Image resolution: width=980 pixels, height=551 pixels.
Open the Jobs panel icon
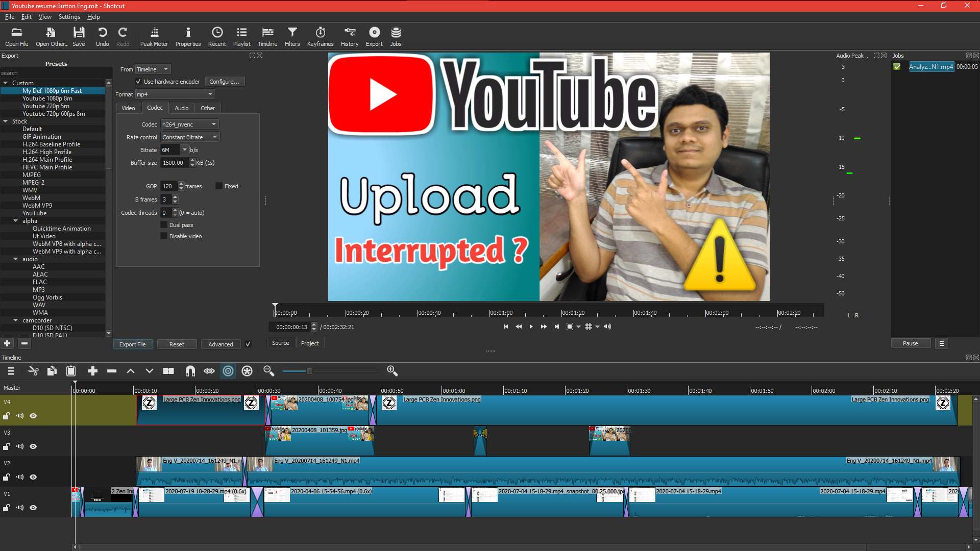point(396,37)
